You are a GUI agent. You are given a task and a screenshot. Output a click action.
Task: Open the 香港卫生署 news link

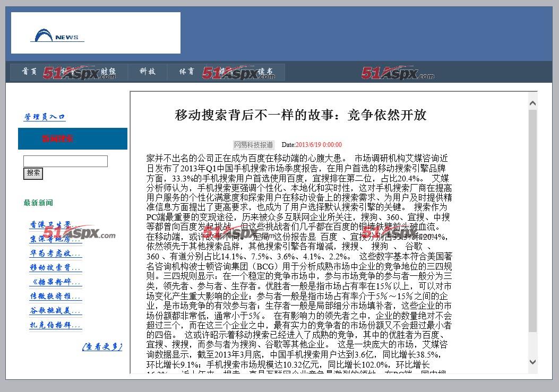click(x=55, y=225)
